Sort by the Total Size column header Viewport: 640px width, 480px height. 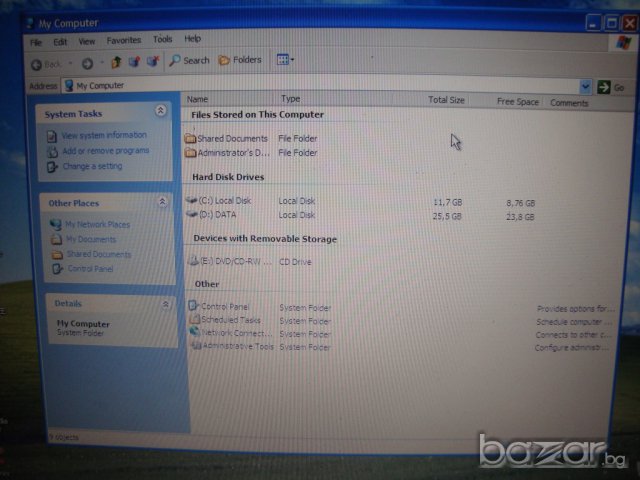pos(446,100)
